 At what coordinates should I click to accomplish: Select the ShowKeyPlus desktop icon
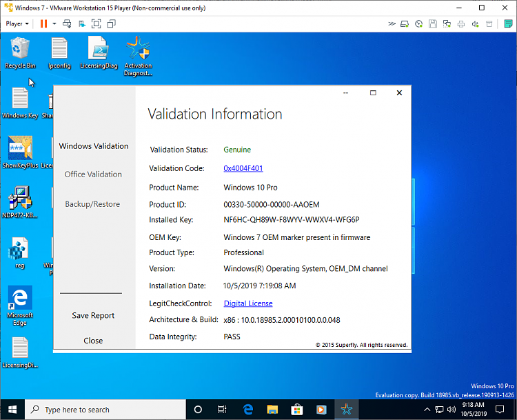tap(20, 152)
